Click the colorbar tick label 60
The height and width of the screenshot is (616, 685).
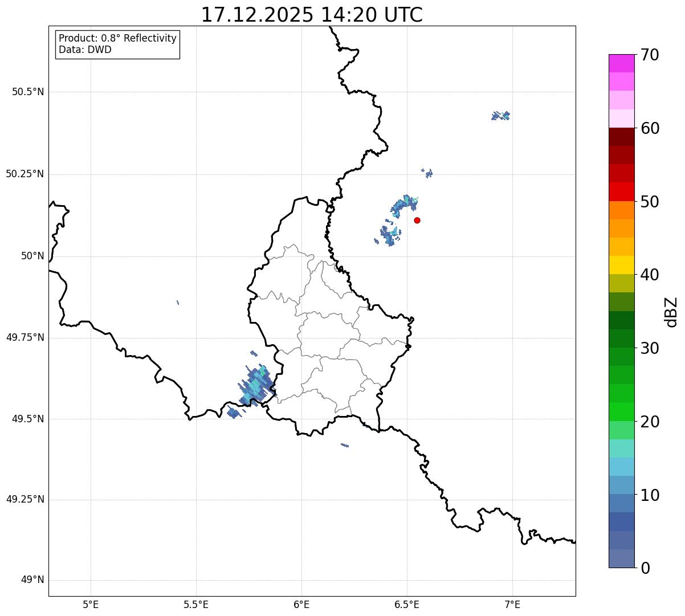click(x=649, y=128)
